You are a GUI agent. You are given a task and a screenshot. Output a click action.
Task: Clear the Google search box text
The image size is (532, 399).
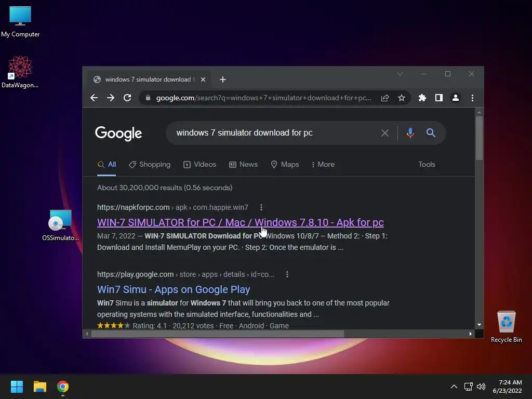coord(385,133)
